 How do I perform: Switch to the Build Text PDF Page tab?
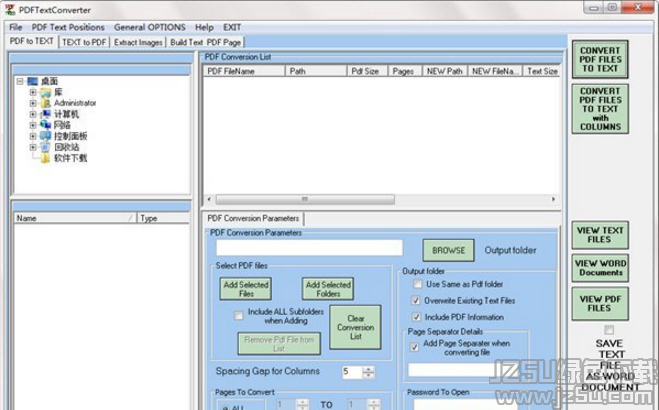(206, 42)
